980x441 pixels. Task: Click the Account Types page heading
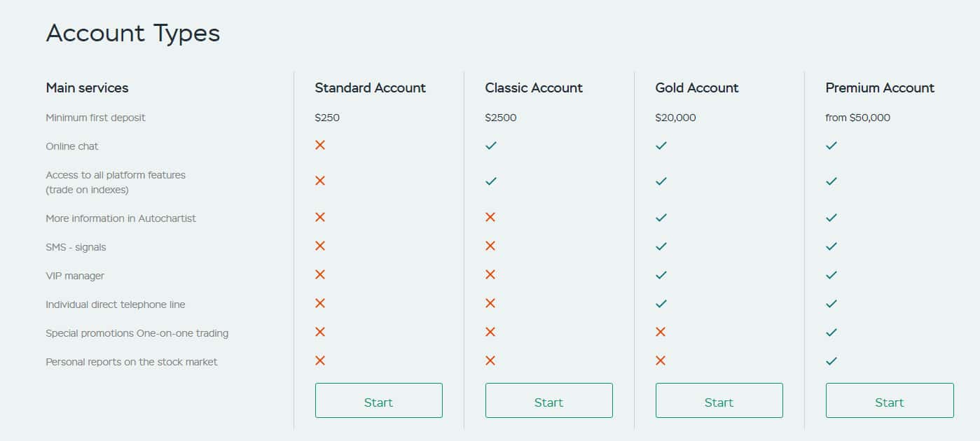pyautogui.click(x=133, y=33)
